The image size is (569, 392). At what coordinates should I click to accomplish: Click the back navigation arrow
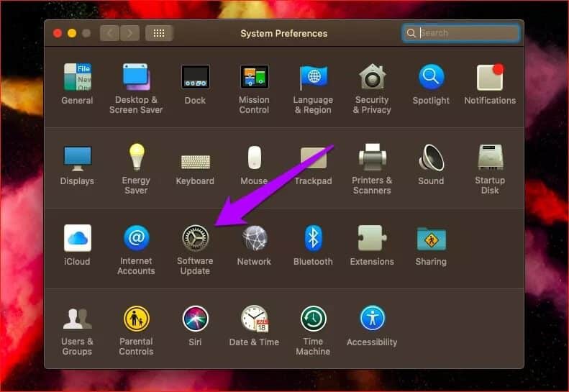click(x=109, y=33)
